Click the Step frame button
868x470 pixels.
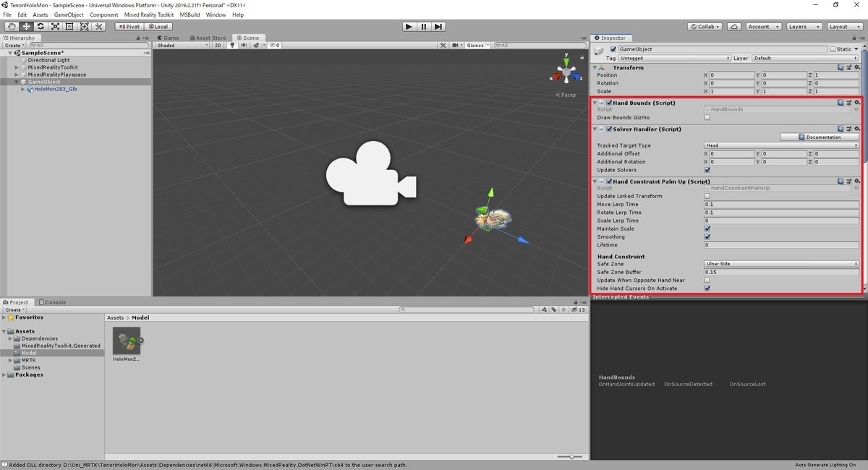coord(438,27)
